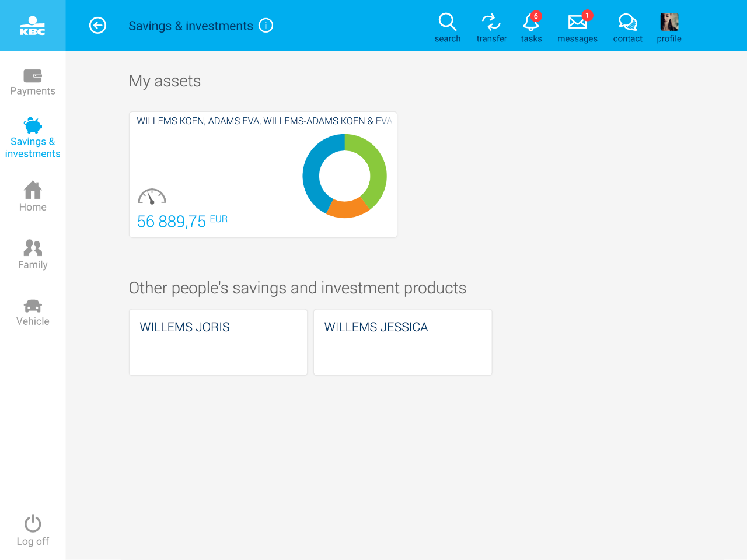The width and height of the screenshot is (747, 560).
Task: Open Family section in sidebar
Action: (x=33, y=255)
